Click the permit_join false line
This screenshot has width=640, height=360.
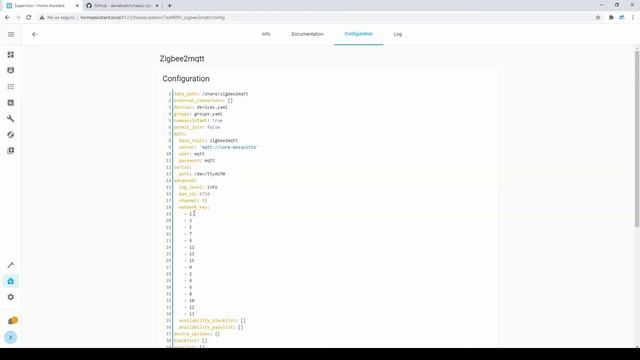pyautogui.click(x=197, y=127)
